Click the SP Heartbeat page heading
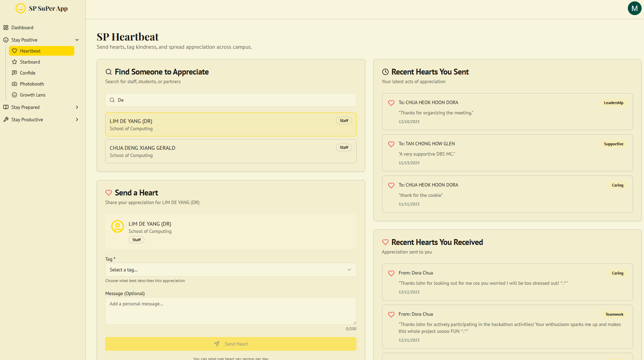644x360 pixels. (128, 37)
